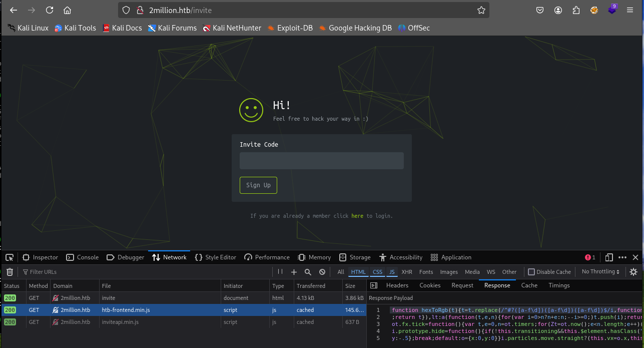
Task: Enable the Disable Cache checkbox
Action: pyautogui.click(x=531, y=272)
